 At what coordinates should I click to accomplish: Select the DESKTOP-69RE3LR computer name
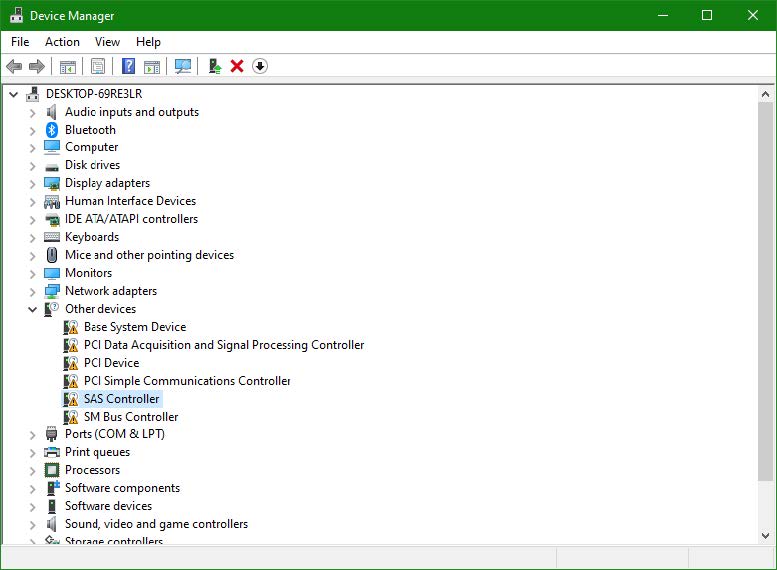click(94, 94)
